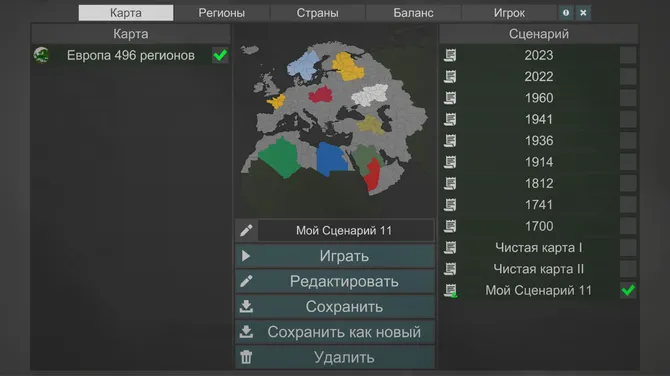
Task: Click the info icon next to Игрок tab
Action: point(566,13)
